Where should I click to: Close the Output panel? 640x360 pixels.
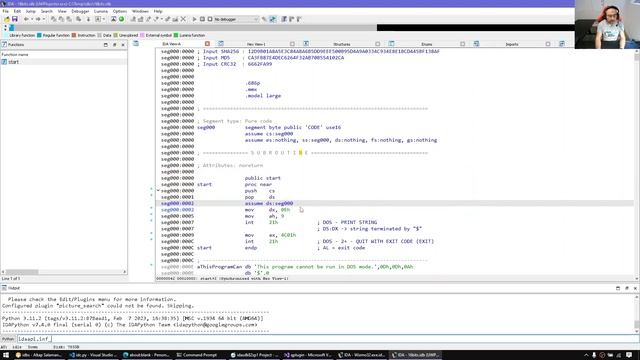(635, 288)
